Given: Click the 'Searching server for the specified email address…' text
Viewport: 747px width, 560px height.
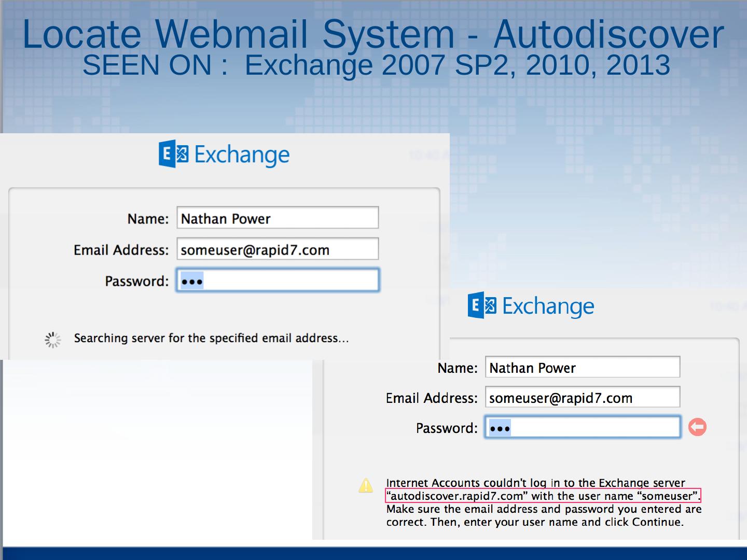Looking at the screenshot, I should point(211,338).
